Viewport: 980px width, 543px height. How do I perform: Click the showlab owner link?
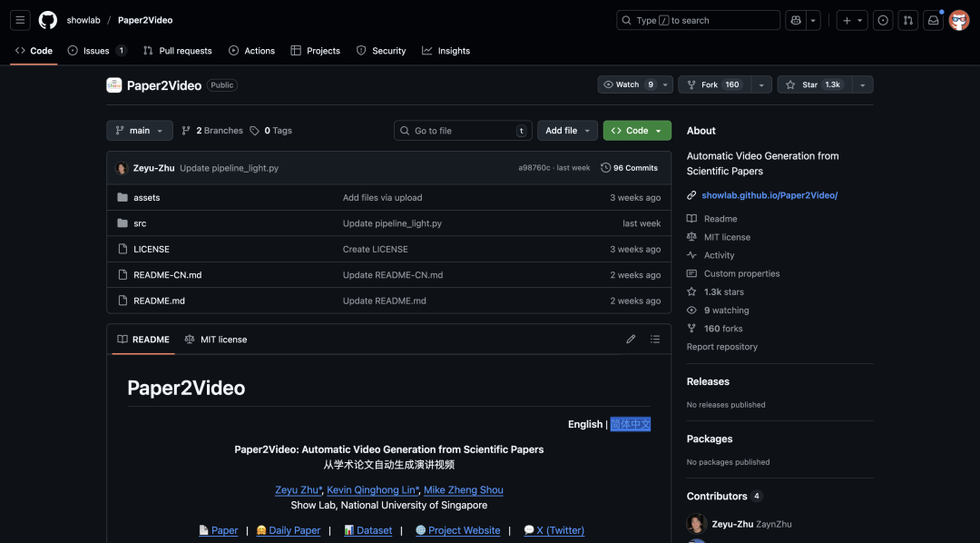83,20
